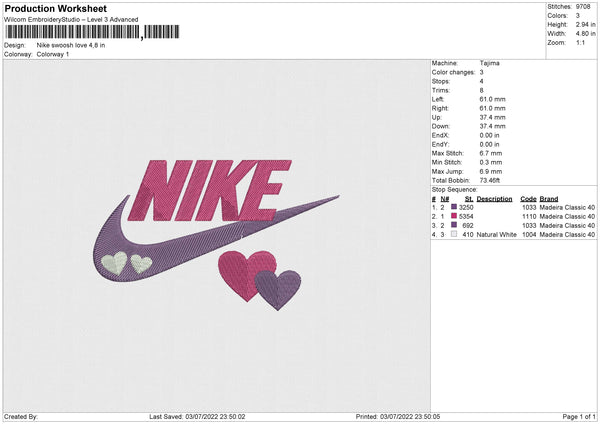This screenshot has height=424, width=600.
Task: Click the 'Description' column header
Action: [494, 199]
